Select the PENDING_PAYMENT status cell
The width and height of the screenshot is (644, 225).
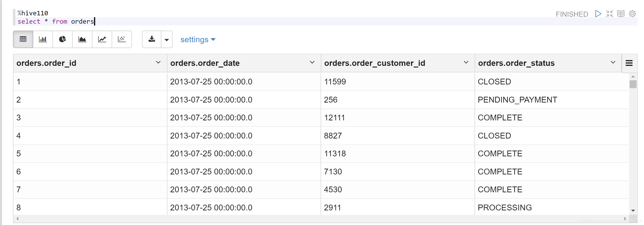552,100
